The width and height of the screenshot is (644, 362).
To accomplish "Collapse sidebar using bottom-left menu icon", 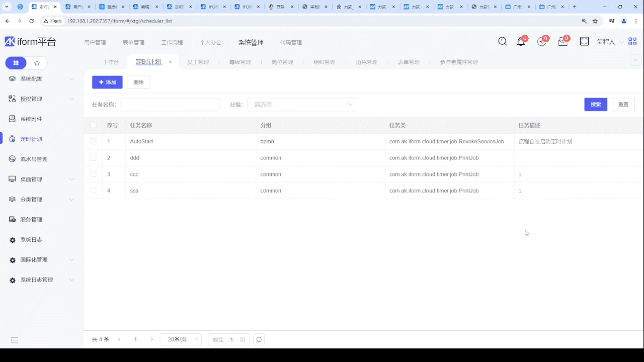I will click(15, 340).
